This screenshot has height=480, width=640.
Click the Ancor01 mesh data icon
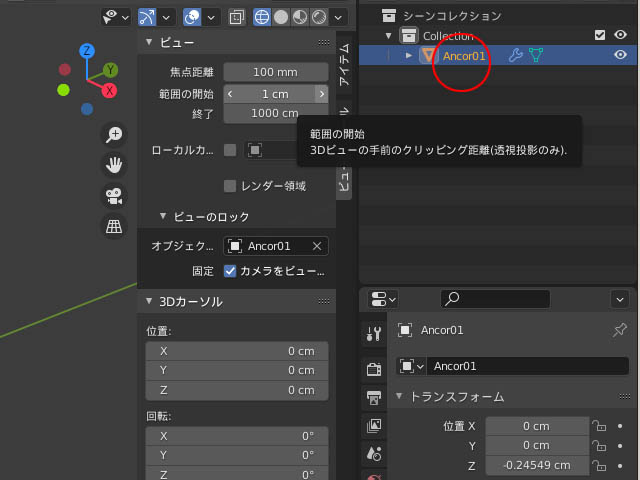(x=536, y=55)
